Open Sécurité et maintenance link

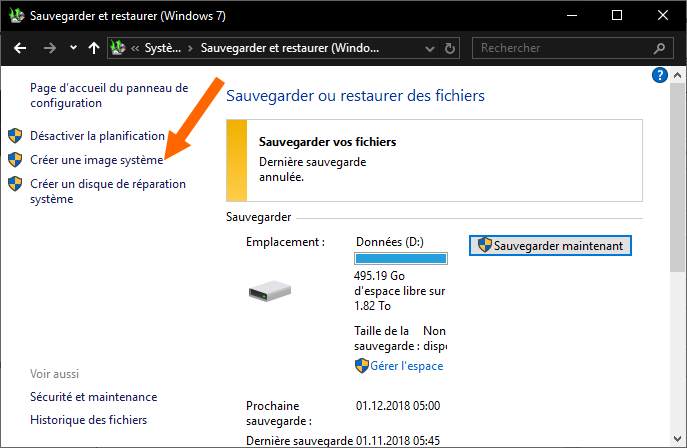pos(93,397)
